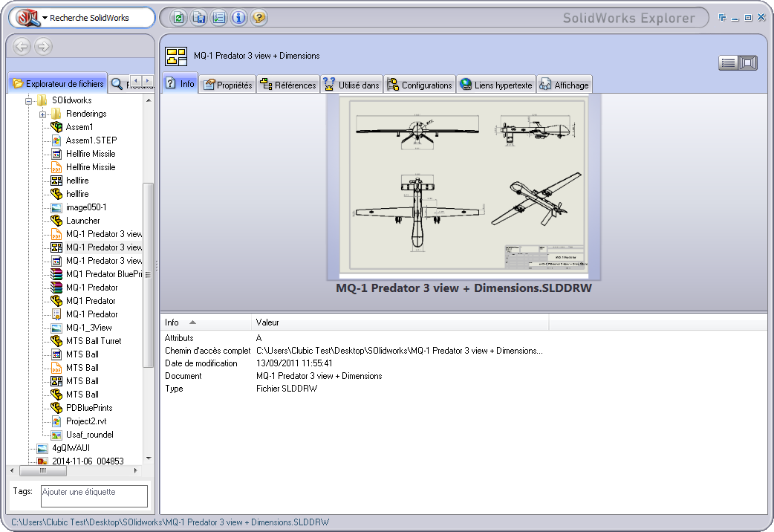Sort by the Info column arrow

coord(192,322)
